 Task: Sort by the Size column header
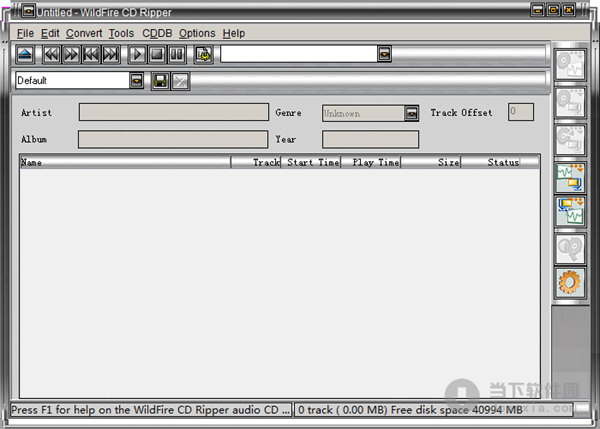coord(431,162)
